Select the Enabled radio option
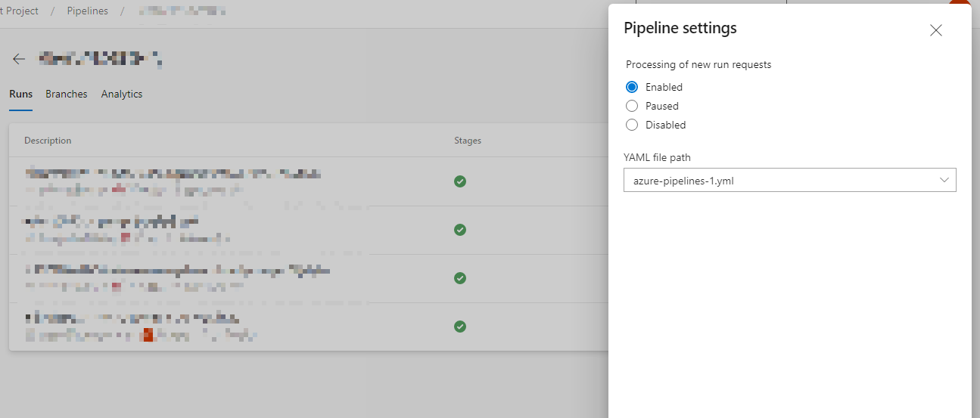Viewport: 980px width, 418px height. [633, 87]
